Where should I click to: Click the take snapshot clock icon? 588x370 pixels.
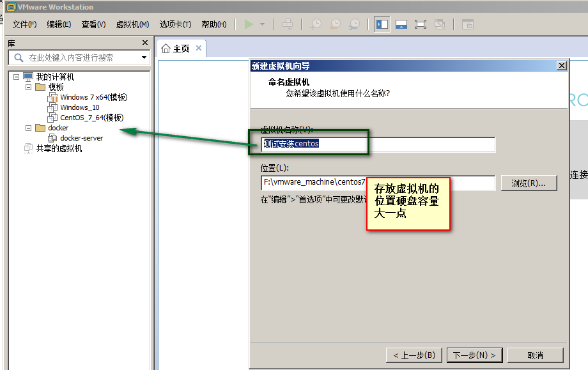click(x=316, y=24)
